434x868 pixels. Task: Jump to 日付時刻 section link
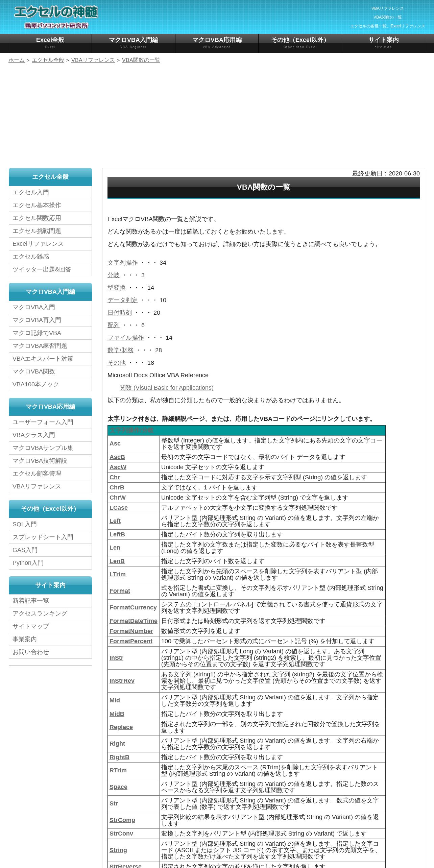pos(120,313)
